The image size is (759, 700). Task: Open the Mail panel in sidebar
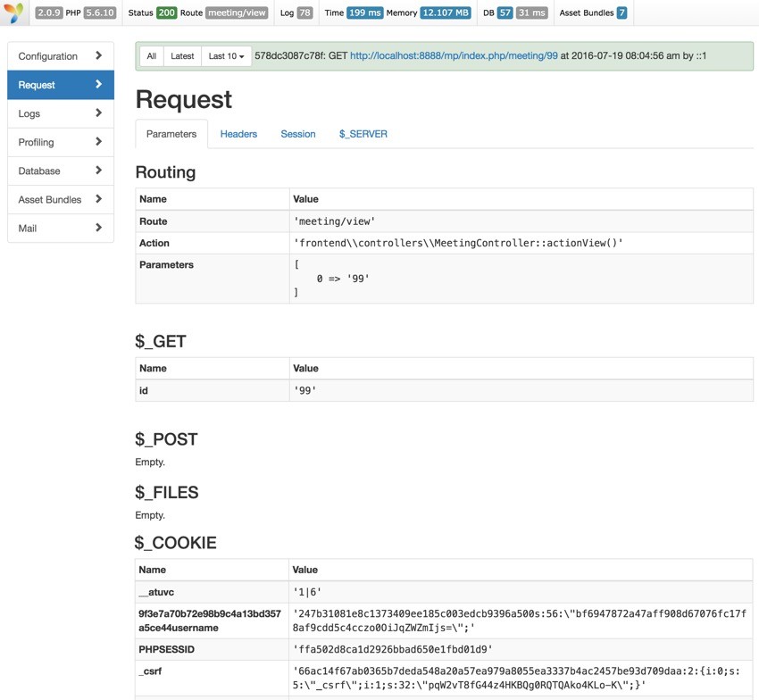coord(61,228)
